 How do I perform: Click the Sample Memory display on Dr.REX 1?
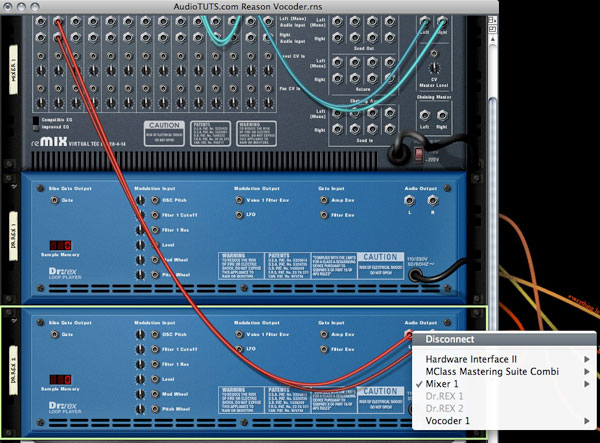coord(60,245)
